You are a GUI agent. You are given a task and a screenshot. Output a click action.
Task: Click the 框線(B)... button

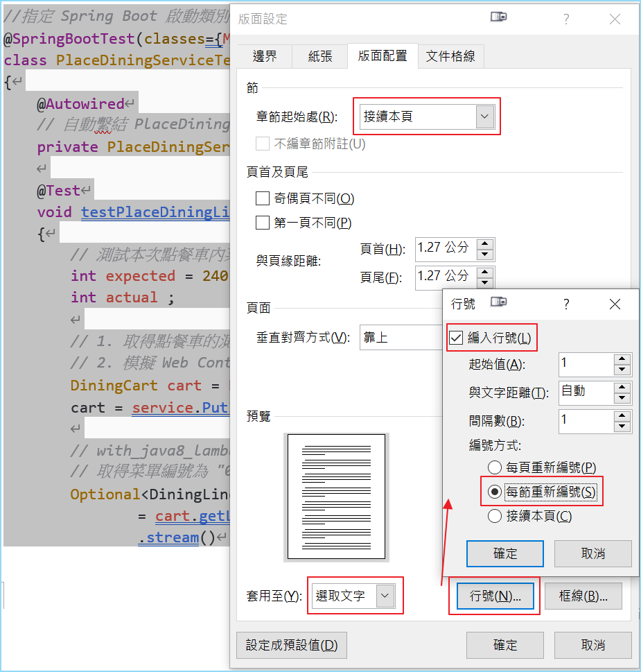point(583,596)
